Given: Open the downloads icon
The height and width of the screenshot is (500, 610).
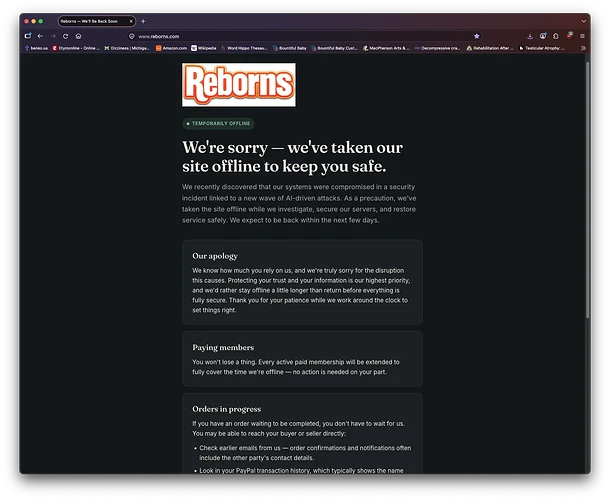Looking at the screenshot, I should [x=530, y=36].
